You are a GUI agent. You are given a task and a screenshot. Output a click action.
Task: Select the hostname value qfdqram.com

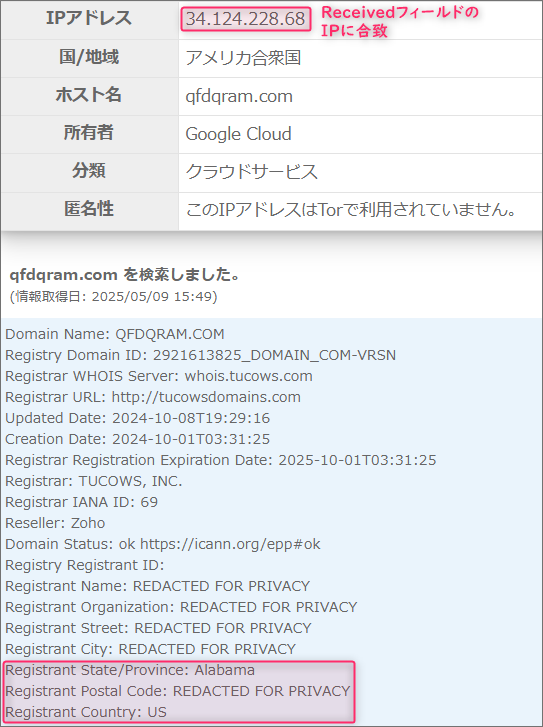[x=239, y=96]
